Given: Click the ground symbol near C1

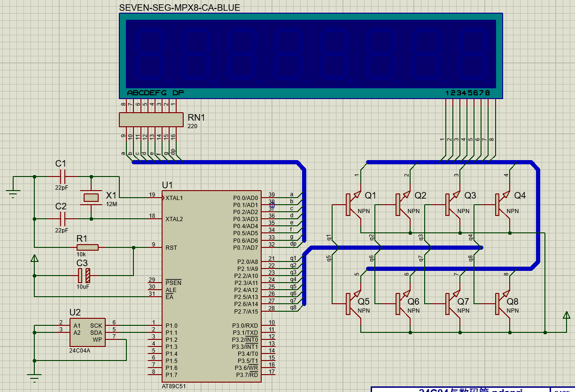Looking at the screenshot, I should 13,192.
